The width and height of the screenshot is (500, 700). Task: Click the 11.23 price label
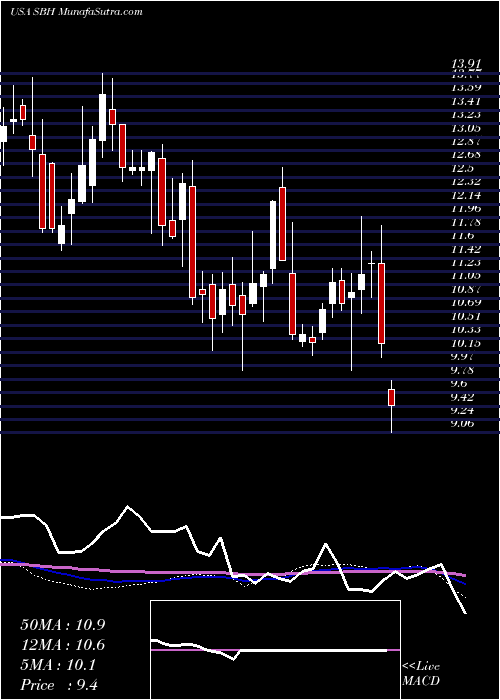[x=467, y=263]
